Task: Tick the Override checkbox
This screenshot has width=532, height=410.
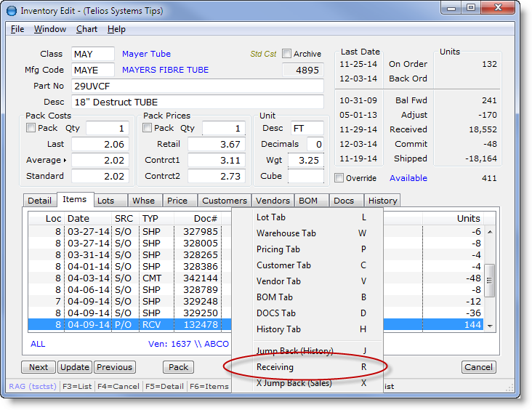Action: 339,178
